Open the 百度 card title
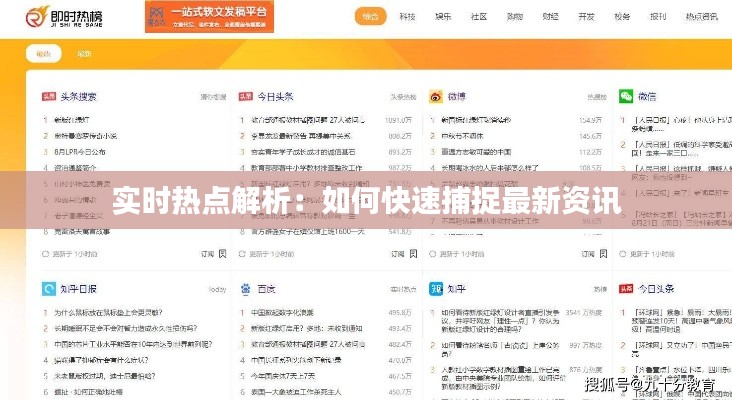 [x=267, y=289]
